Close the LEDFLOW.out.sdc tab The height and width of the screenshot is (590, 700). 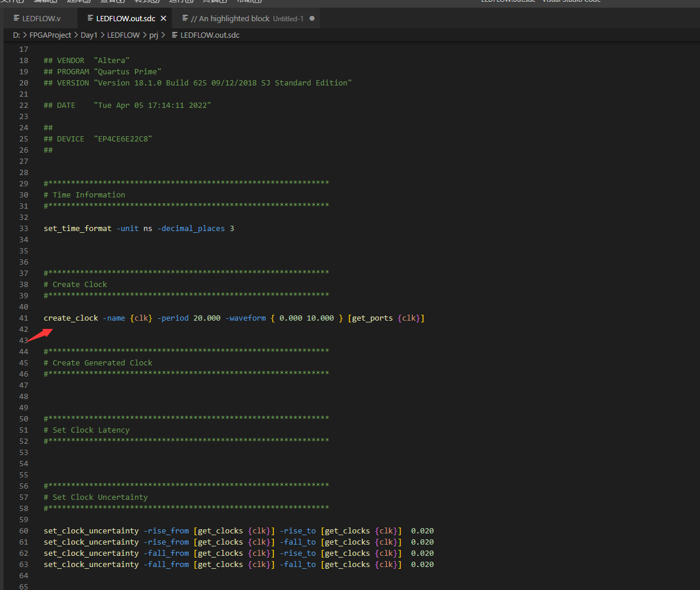(x=164, y=19)
